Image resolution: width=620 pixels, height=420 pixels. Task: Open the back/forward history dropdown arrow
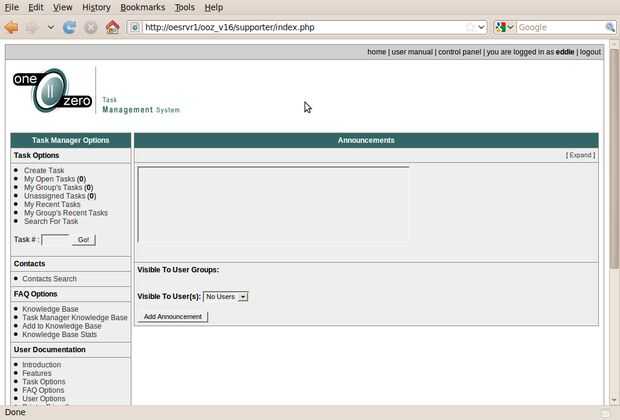click(51, 27)
